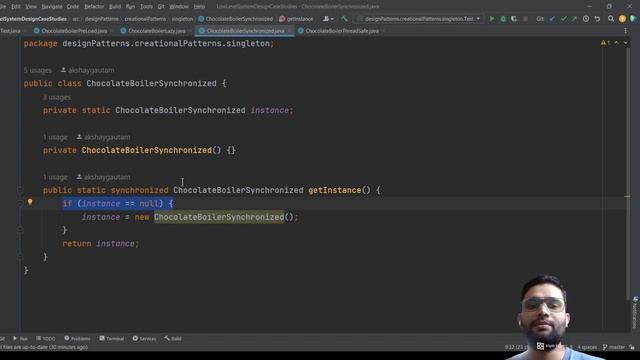Open the Run menu
Image resolution: width=640 pixels, height=360 pixels.
click(130, 7)
